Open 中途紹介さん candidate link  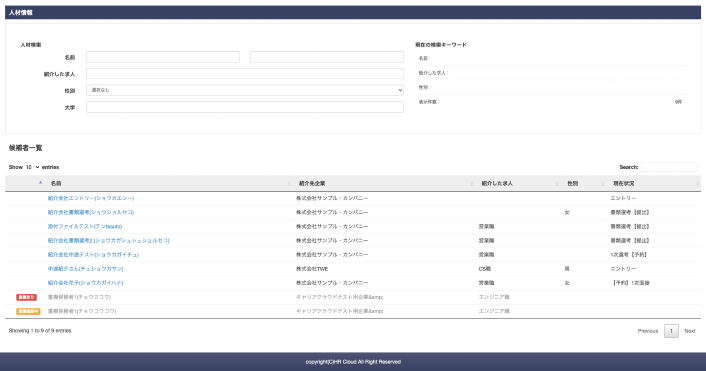(x=86, y=269)
